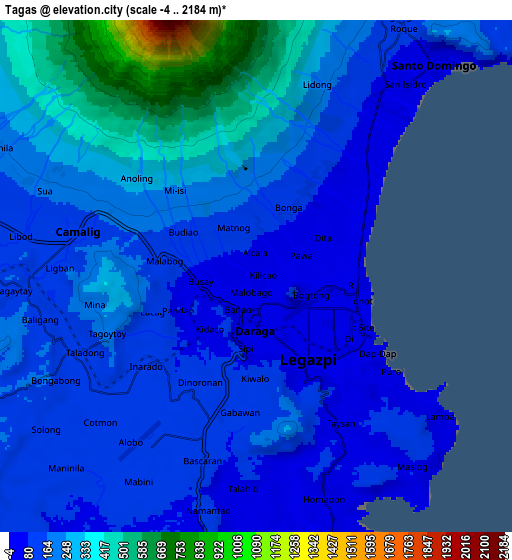Click the Camalig town label
Viewport: 512px width, 560px height.
coord(78,232)
